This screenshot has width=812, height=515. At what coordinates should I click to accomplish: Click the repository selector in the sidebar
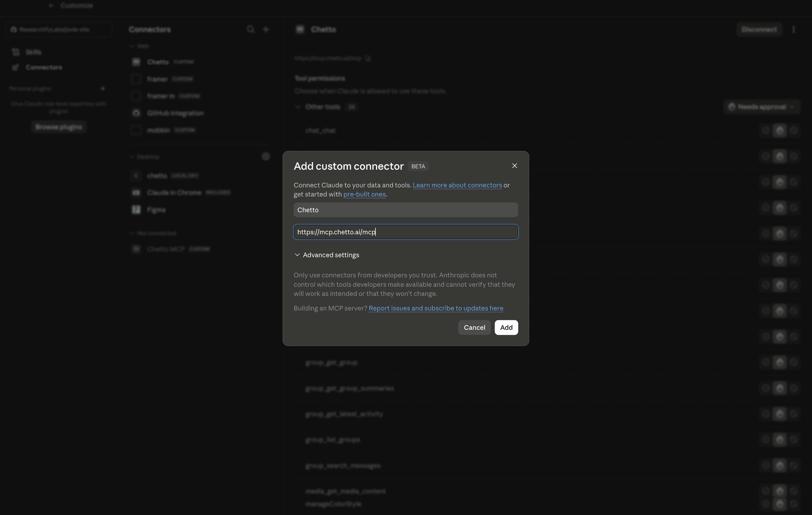(59, 30)
